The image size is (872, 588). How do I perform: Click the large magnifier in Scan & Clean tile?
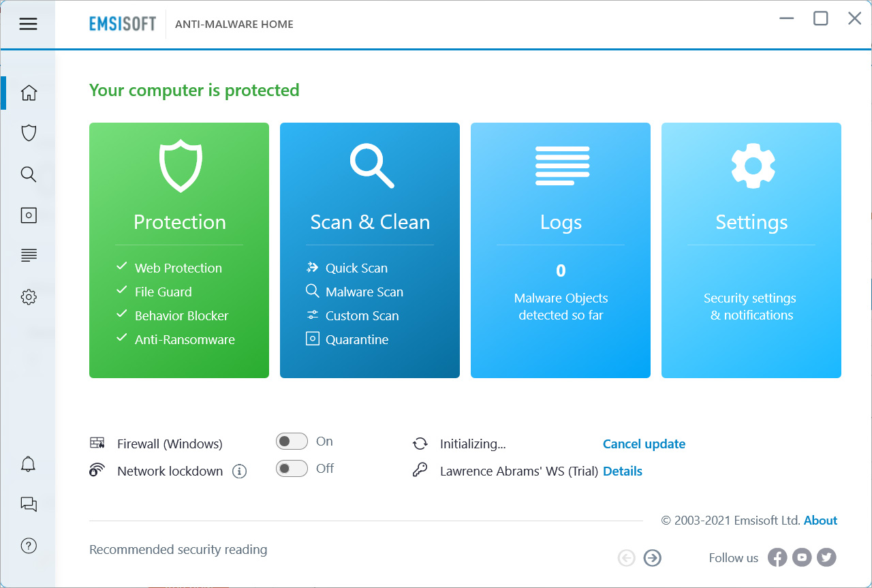tap(371, 166)
